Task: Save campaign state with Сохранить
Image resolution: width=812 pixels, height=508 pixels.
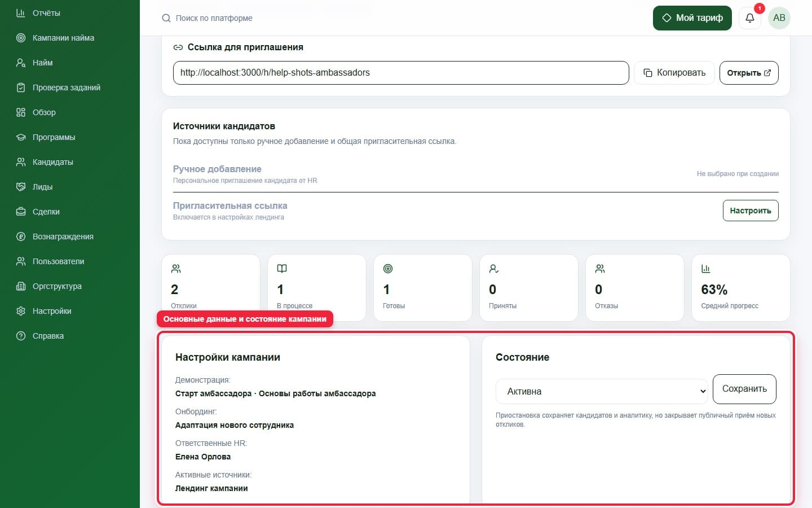Action: coord(744,389)
